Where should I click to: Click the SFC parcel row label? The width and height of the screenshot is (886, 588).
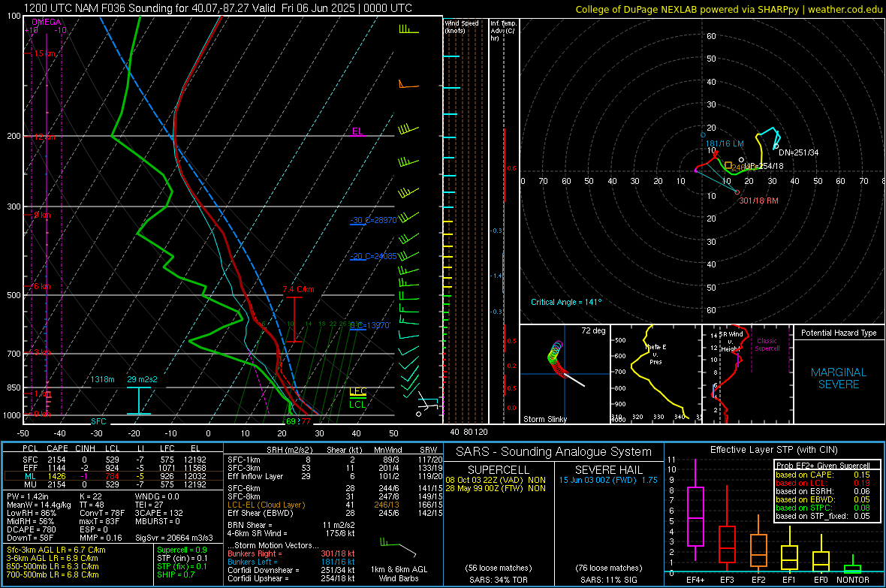point(30,460)
